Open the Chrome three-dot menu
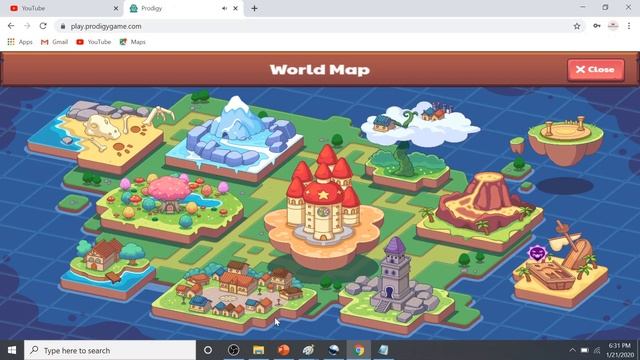 (629, 26)
